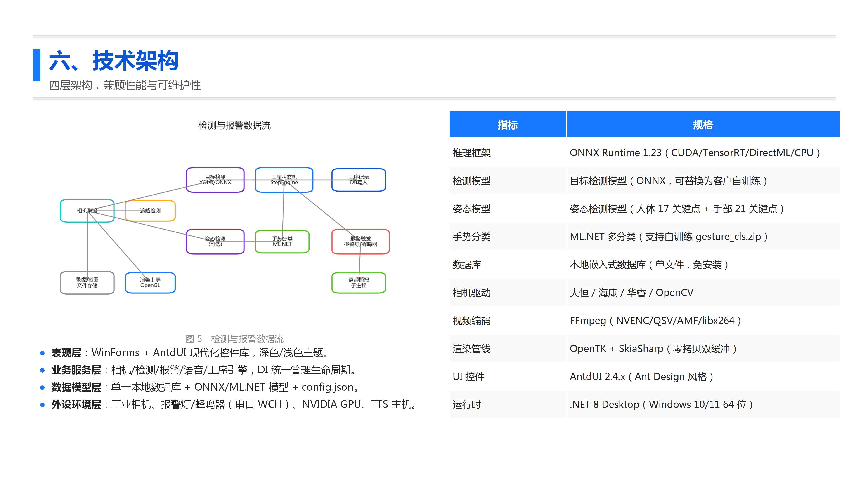Click the '遮挡检测' orange node

click(x=150, y=211)
